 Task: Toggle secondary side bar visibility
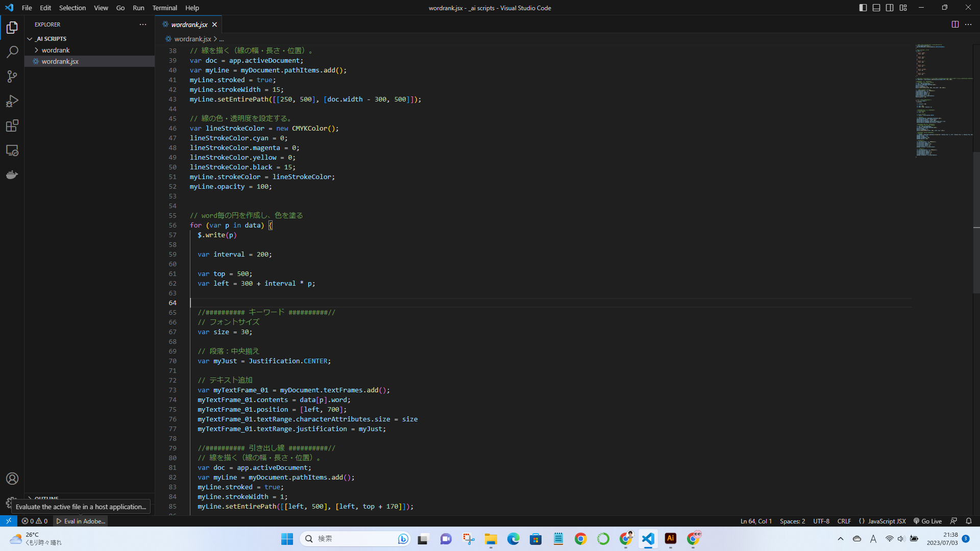pyautogui.click(x=890, y=8)
